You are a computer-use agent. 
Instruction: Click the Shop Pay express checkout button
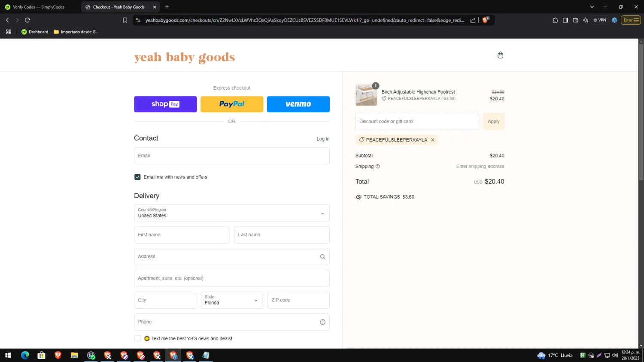(165, 104)
